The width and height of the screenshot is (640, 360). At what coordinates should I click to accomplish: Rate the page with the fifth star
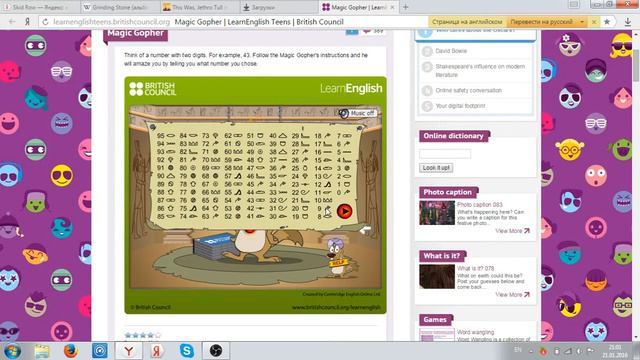click(158, 335)
